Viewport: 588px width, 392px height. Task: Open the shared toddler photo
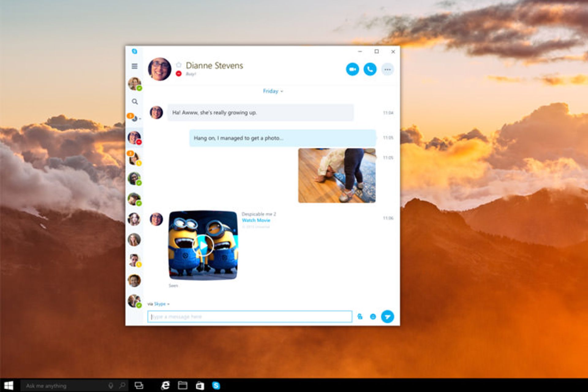[337, 175]
